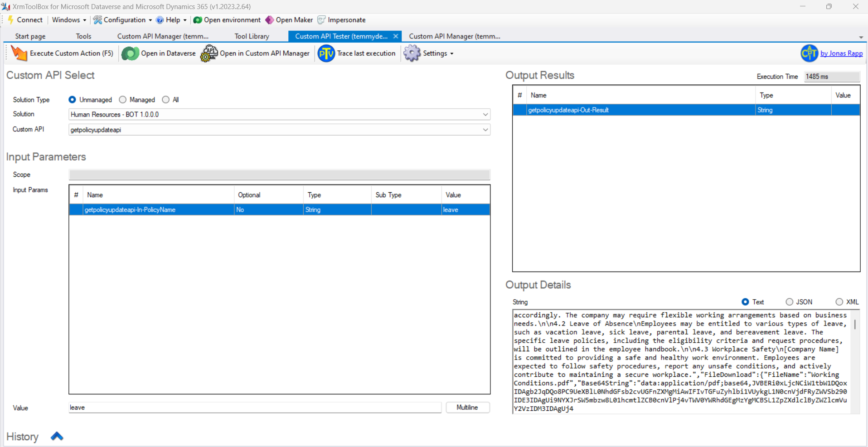This screenshot has height=447, width=868.
Task: Expand the Configuration menu arrow
Action: 150,20
